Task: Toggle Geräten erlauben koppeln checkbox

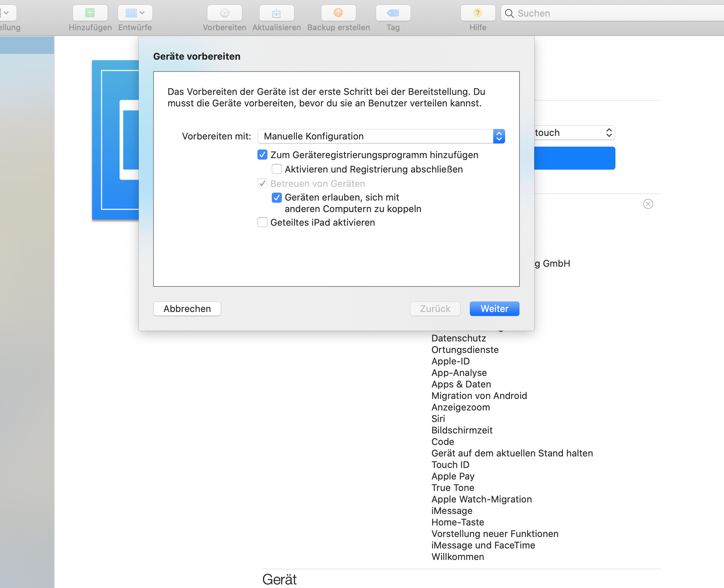Action: point(277,197)
